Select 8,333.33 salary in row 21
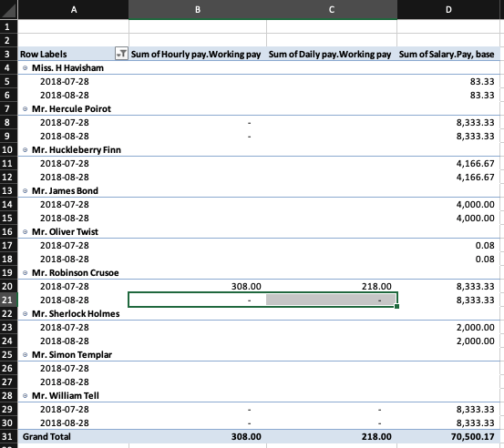Screen dimensions: 504x448 click(x=476, y=300)
